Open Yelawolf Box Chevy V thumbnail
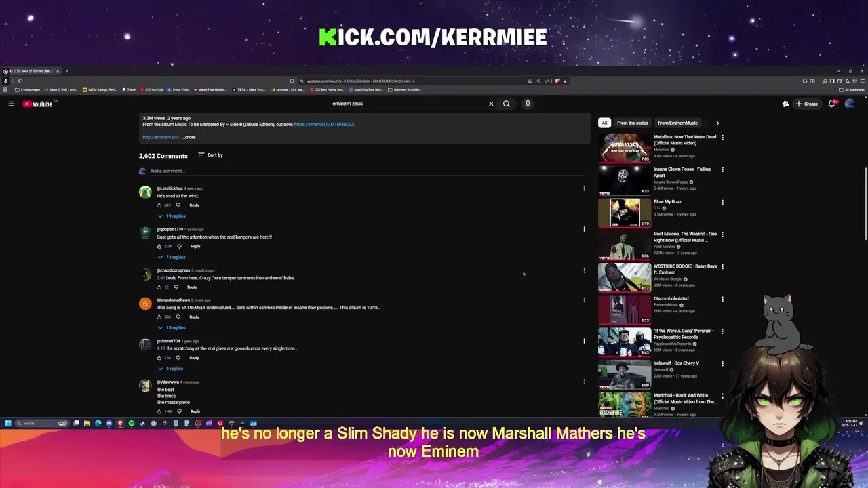Screen dimensions: 868x488 (625, 374)
